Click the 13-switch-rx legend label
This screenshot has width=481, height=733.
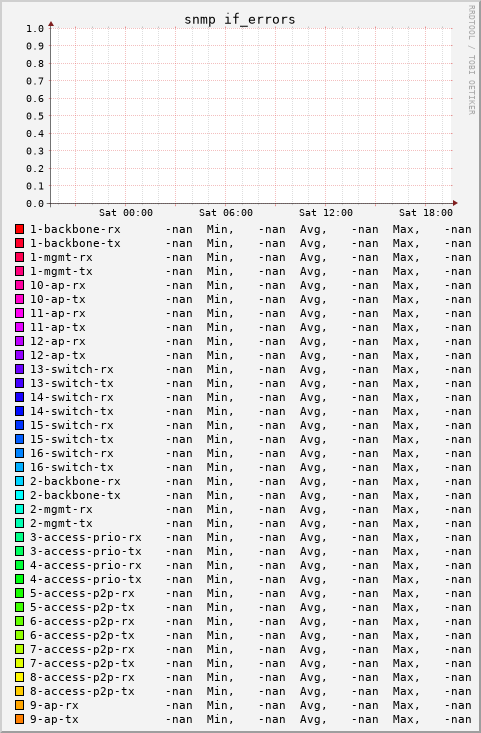72,369
